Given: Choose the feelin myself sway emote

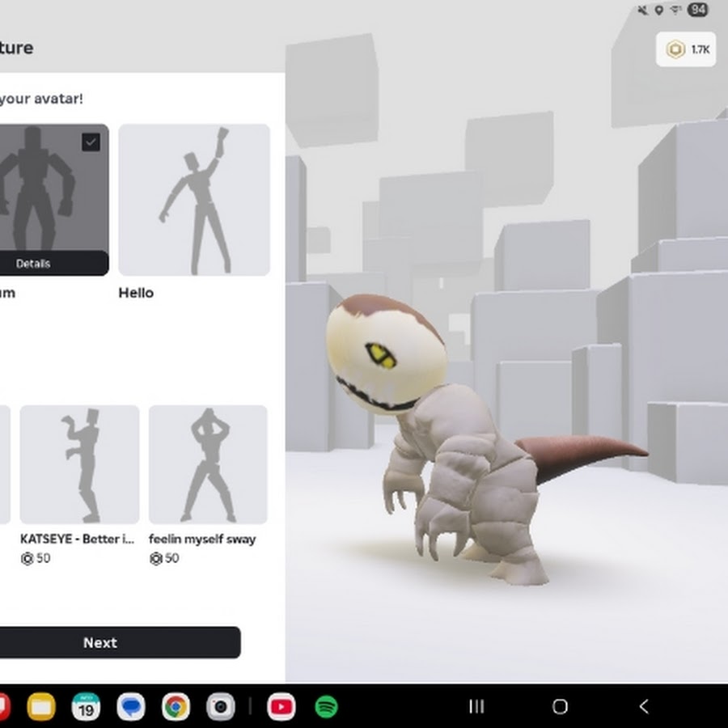Looking at the screenshot, I should (208, 464).
